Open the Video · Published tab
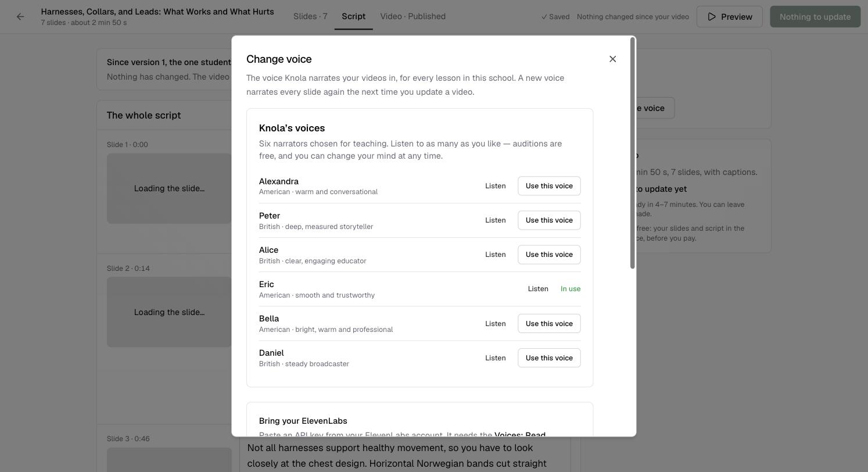This screenshot has height=472, width=868. (x=413, y=16)
